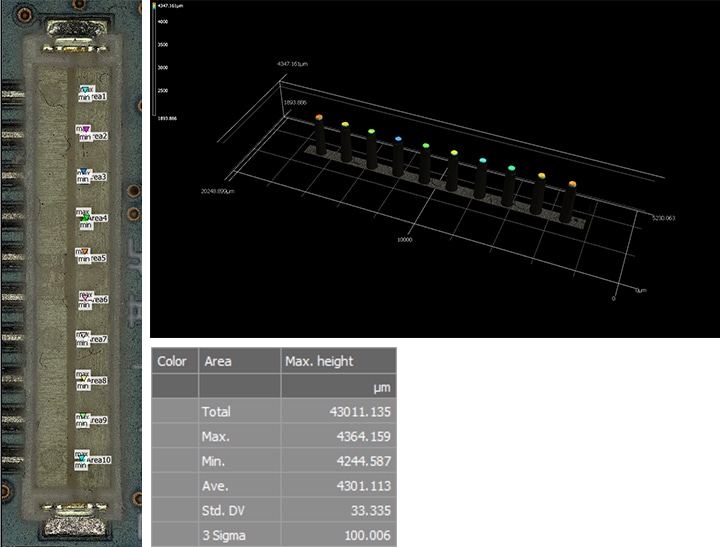The image size is (720, 547).
Task: Click the Area5 label on connector image
Action: (98, 259)
